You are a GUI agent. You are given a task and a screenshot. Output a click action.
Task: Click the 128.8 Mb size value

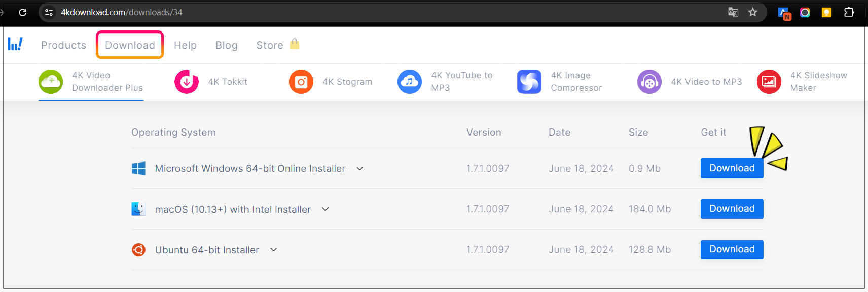[649, 249]
